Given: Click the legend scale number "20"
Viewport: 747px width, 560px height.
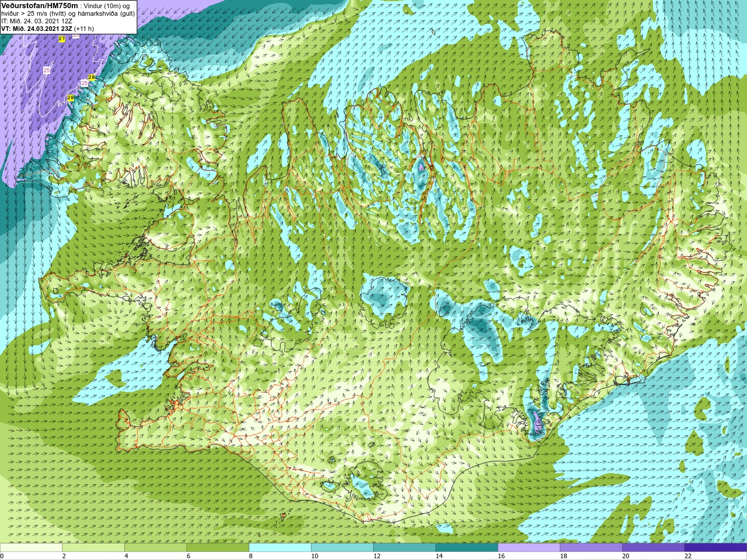Looking at the screenshot, I should pyautogui.click(x=626, y=556).
